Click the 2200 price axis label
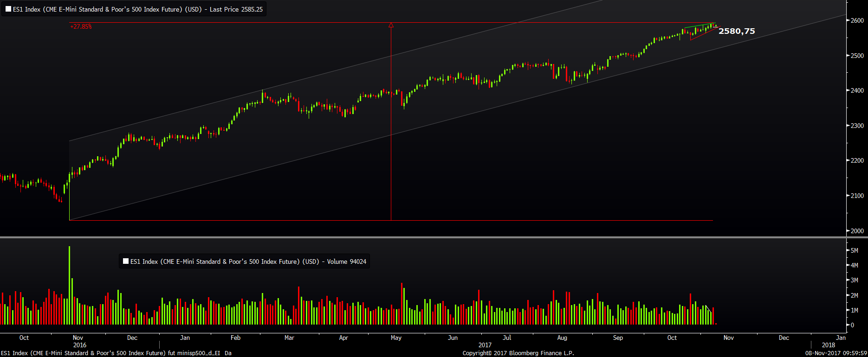Image resolution: width=868 pixels, height=357 pixels. pos(857,160)
